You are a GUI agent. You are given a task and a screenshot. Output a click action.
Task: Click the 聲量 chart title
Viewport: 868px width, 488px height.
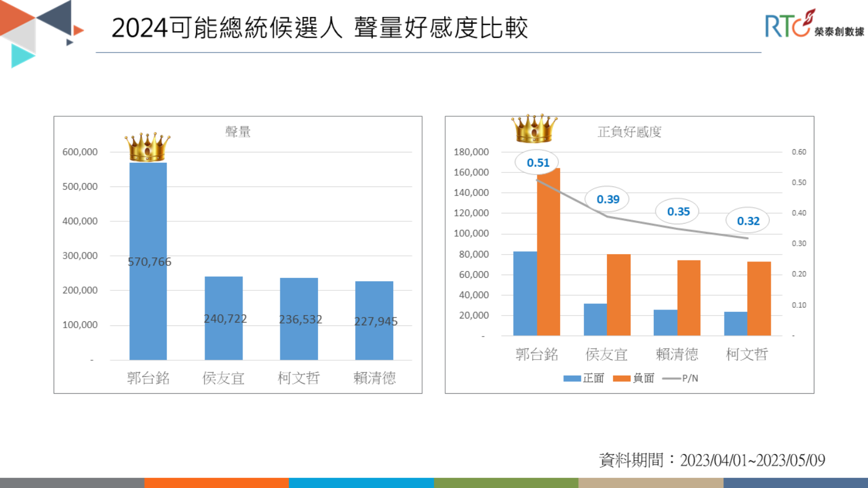pyautogui.click(x=238, y=132)
